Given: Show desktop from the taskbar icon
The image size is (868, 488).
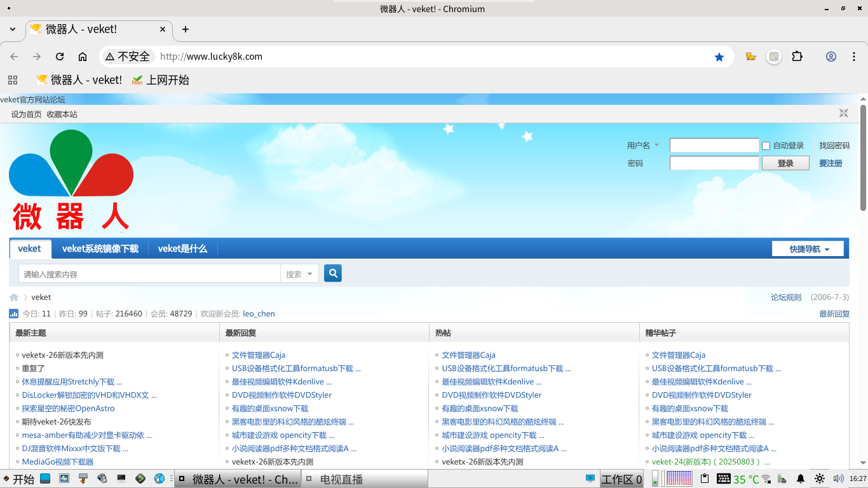Looking at the screenshot, I should [46, 478].
